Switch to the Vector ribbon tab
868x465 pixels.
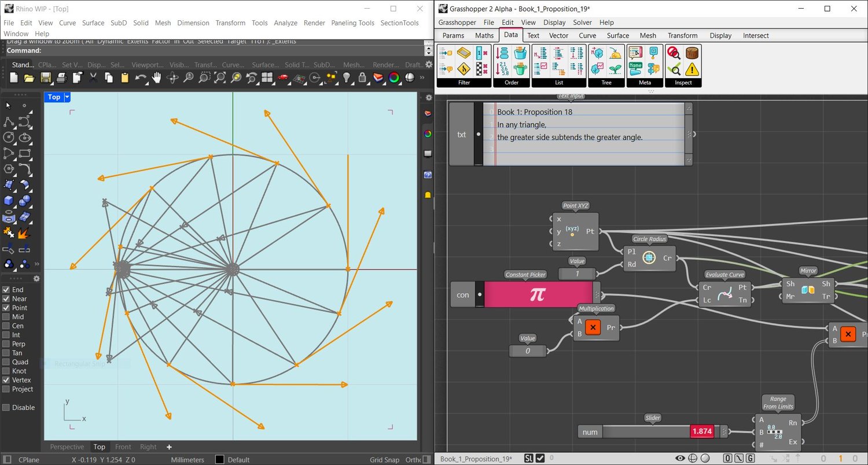(x=558, y=35)
